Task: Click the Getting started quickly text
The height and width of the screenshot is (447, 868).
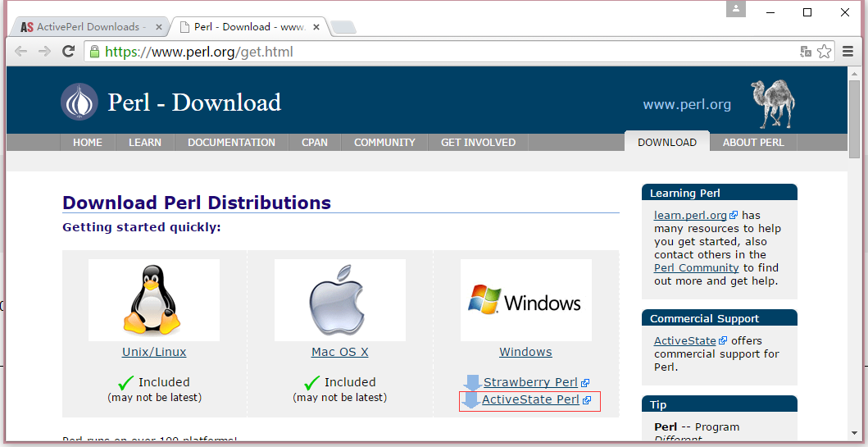Action: [x=142, y=227]
